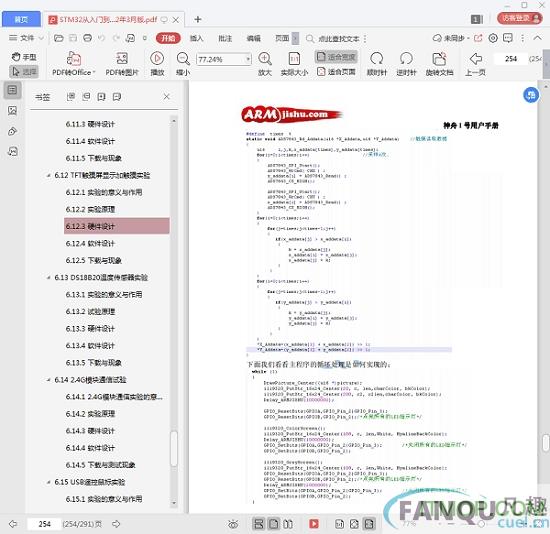
Task: Click expand-all bookmarks icon beside 书签
Action: click(x=71, y=96)
